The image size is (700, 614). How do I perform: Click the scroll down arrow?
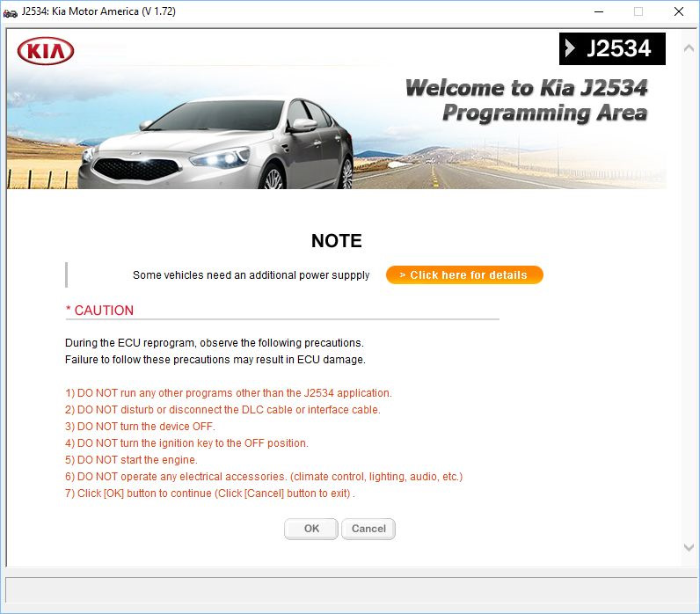tap(689, 547)
